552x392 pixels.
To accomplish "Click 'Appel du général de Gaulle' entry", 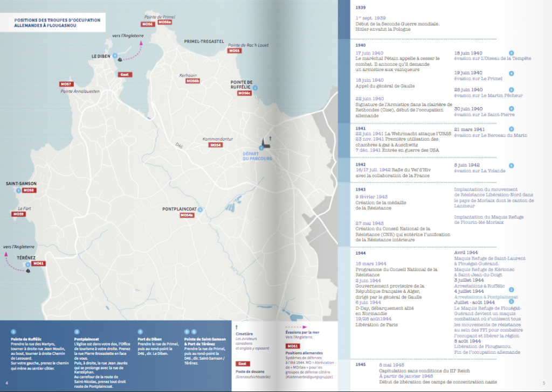I will point(385,86).
